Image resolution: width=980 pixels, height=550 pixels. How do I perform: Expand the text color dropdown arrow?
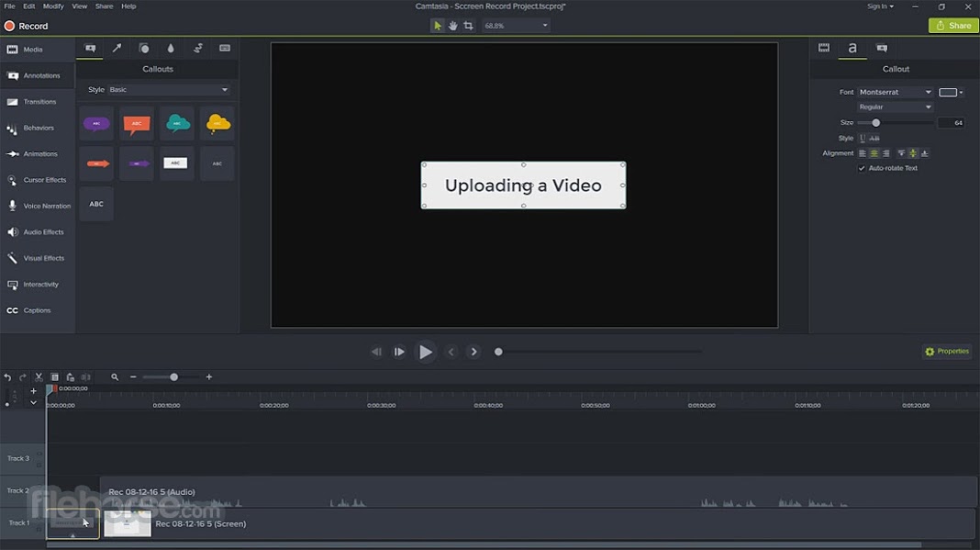point(962,93)
